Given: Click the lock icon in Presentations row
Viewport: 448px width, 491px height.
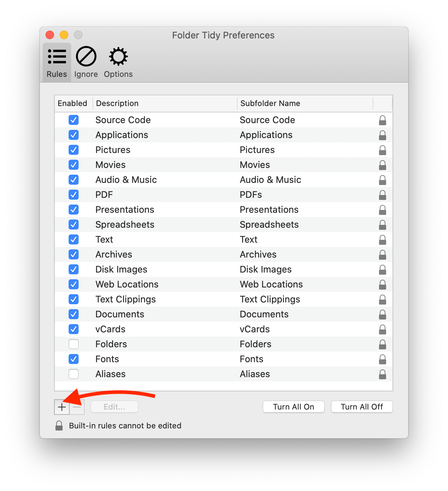Looking at the screenshot, I should coord(383,210).
